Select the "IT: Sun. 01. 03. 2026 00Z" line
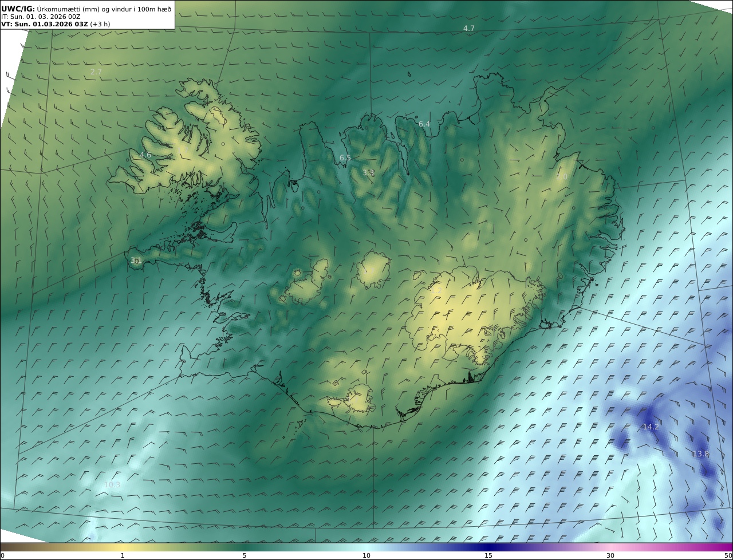The image size is (733, 560). (41, 17)
